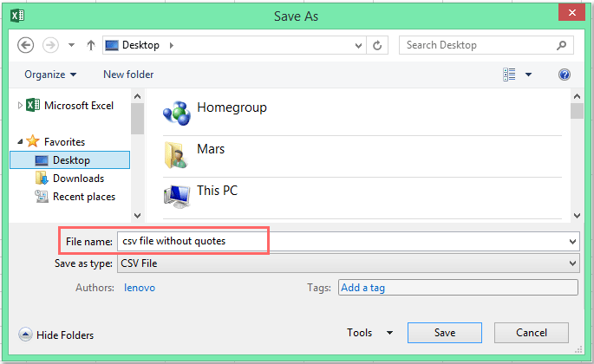594x364 pixels.
Task: Click the forward navigation arrow
Action: pyautogui.click(x=50, y=45)
